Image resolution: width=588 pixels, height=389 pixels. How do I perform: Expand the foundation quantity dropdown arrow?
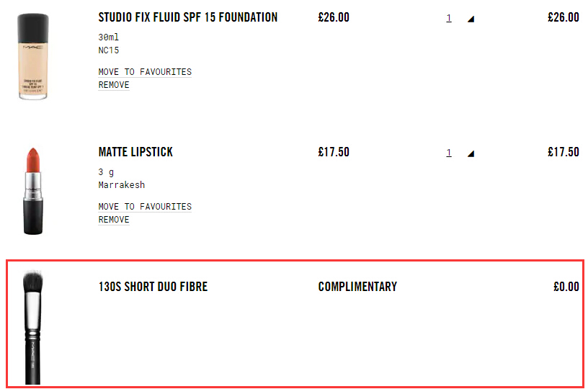coord(471,19)
